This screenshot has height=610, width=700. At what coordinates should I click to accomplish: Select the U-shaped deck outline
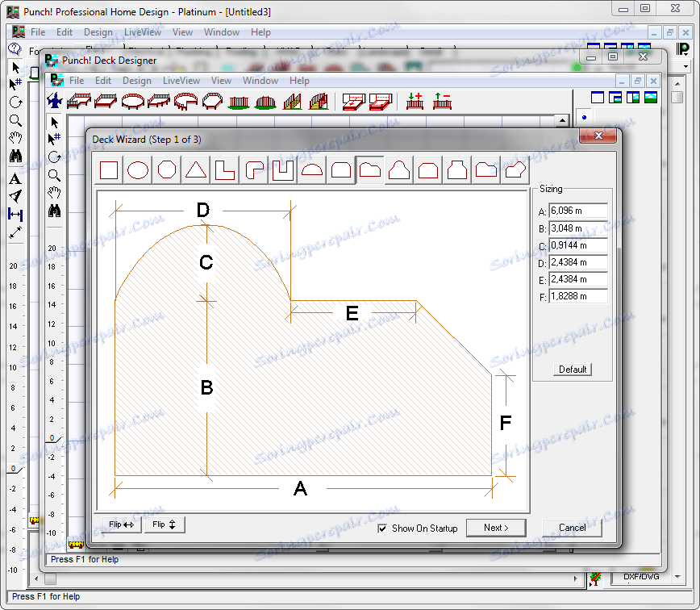point(283,170)
